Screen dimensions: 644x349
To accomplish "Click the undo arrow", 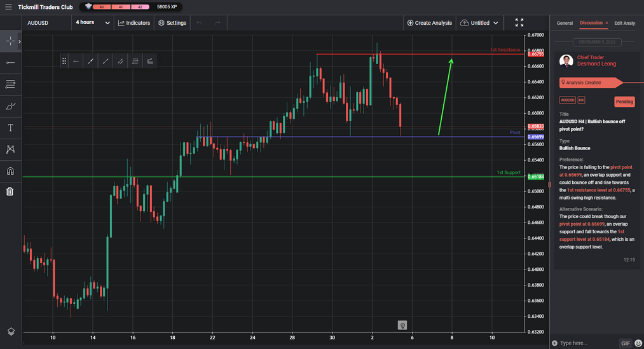I will click(x=200, y=23).
